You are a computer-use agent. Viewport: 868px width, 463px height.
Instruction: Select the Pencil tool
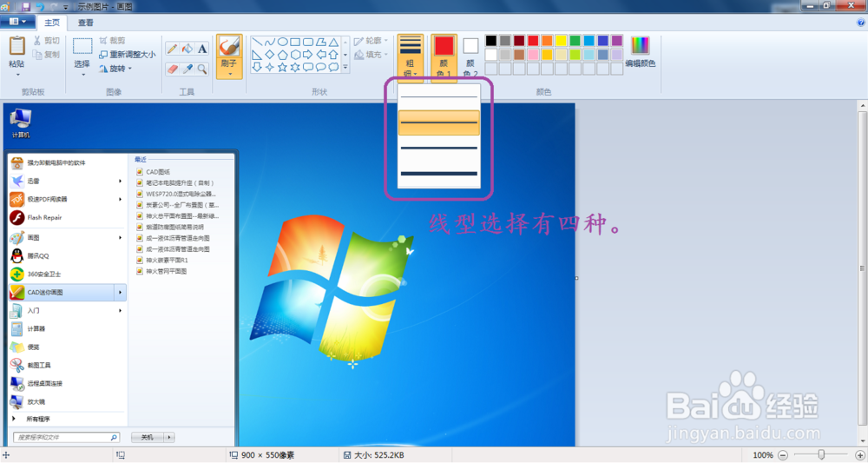pyautogui.click(x=172, y=49)
